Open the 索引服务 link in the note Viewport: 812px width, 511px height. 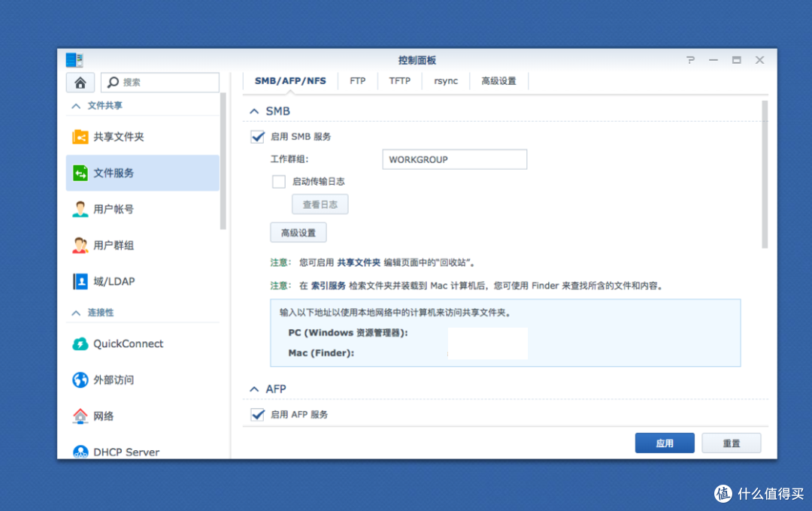tap(329, 286)
